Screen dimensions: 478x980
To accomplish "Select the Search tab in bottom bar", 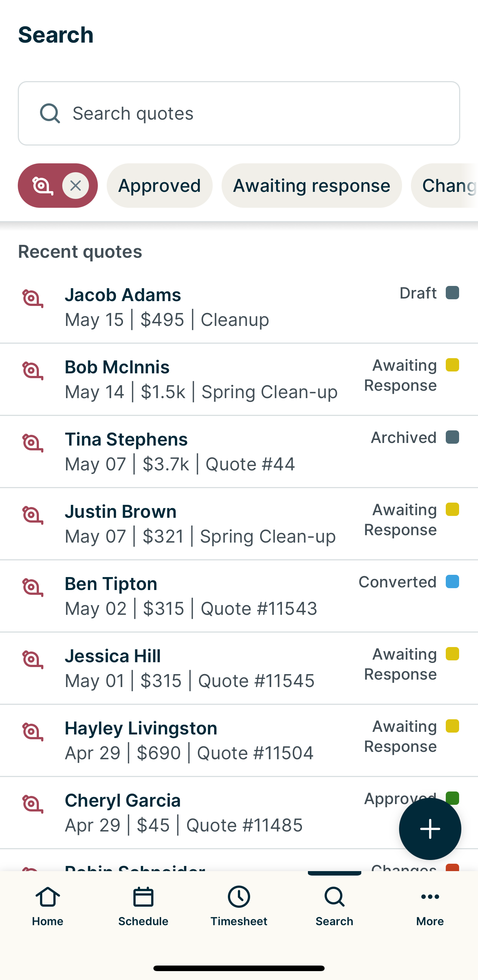I will (334, 906).
